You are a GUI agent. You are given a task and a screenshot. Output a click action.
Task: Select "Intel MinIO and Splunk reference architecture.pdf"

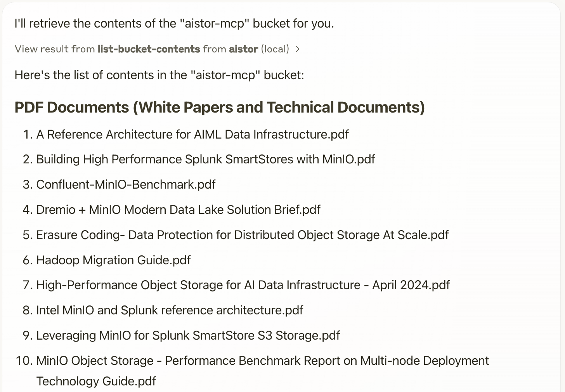170,310
